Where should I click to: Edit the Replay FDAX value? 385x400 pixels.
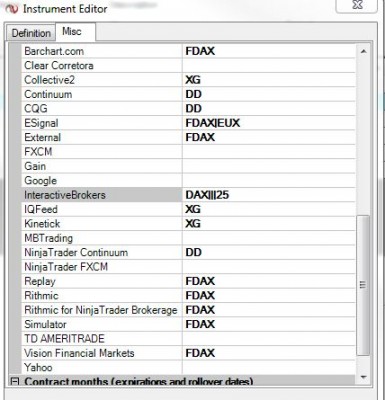click(269, 281)
